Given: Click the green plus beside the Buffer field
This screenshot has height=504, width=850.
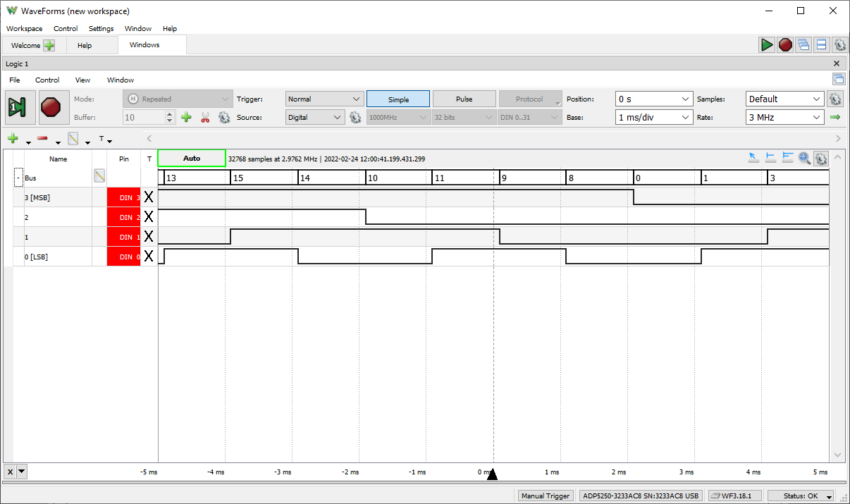Looking at the screenshot, I should 186,118.
